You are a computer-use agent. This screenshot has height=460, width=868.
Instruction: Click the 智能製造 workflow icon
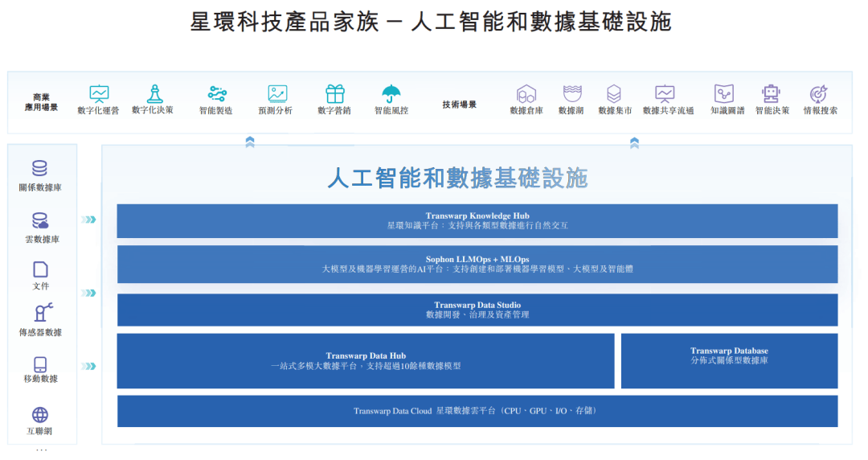tap(217, 93)
